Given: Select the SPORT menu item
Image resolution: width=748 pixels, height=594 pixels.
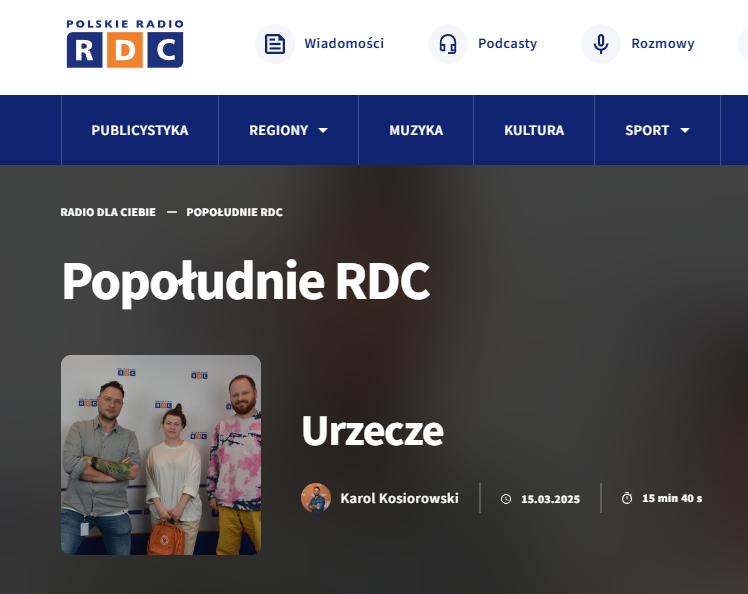Looking at the screenshot, I should pos(647,130).
